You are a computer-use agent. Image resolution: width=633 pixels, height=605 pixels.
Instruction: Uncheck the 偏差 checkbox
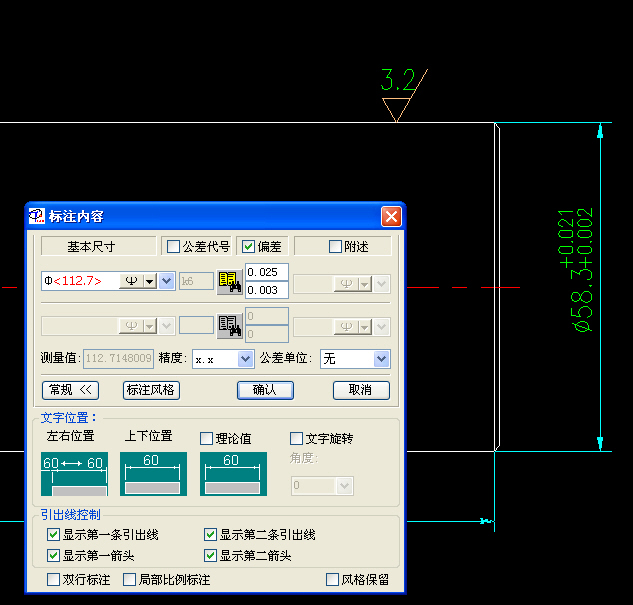point(248,247)
